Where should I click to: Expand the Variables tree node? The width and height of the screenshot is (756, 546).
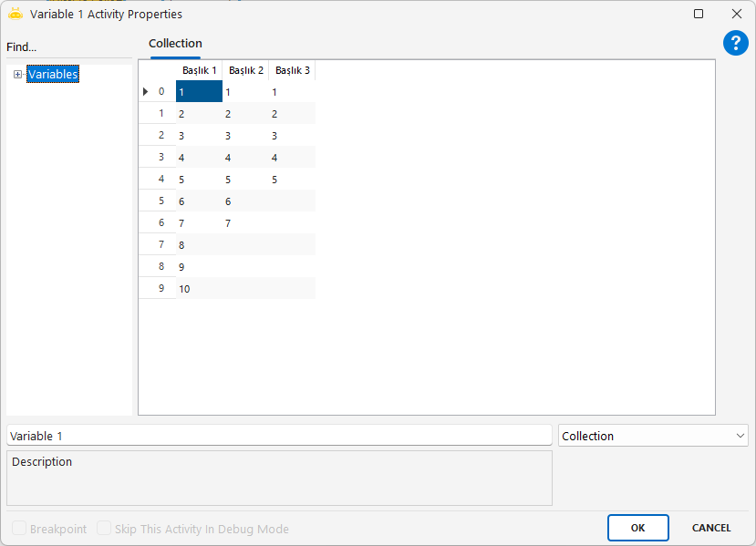[17, 75]
